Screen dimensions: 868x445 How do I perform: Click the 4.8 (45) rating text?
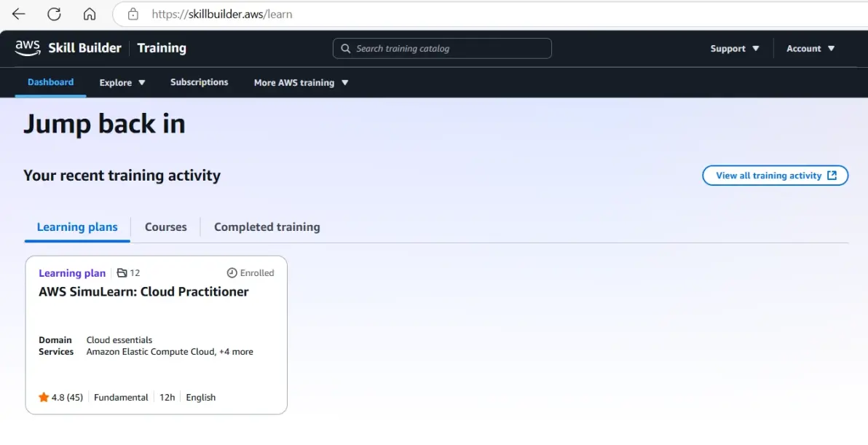(x=67, y=397)
